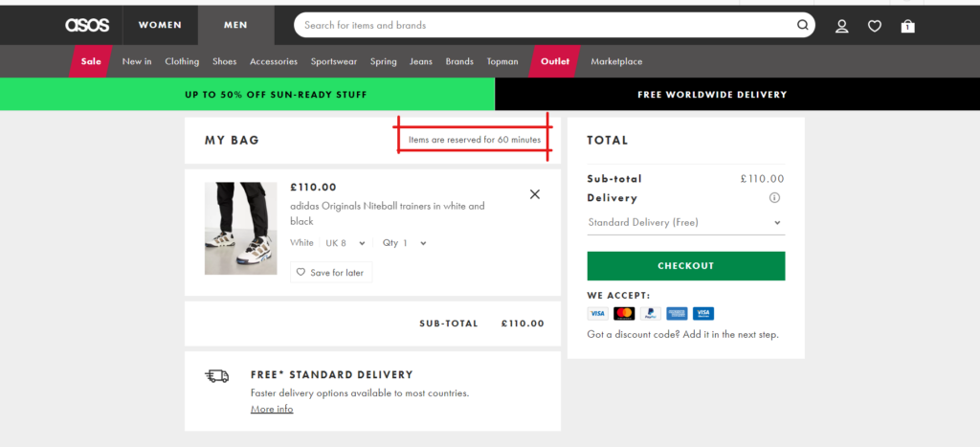Open the Qty 1 quantity dropdown
This screenshot has height=447, width=980.
(405, 243)
